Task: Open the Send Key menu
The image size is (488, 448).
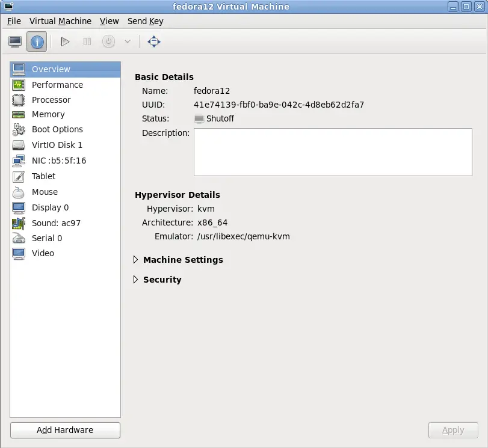Action: pyautogui.click(x=145, y=21)
